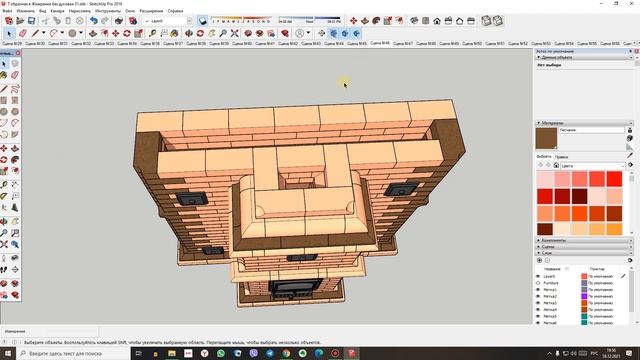Image resolution: width=640 pixels, height=360 pixels.
Task: Open the materials collection dropdown
Action: pos(593,166)
